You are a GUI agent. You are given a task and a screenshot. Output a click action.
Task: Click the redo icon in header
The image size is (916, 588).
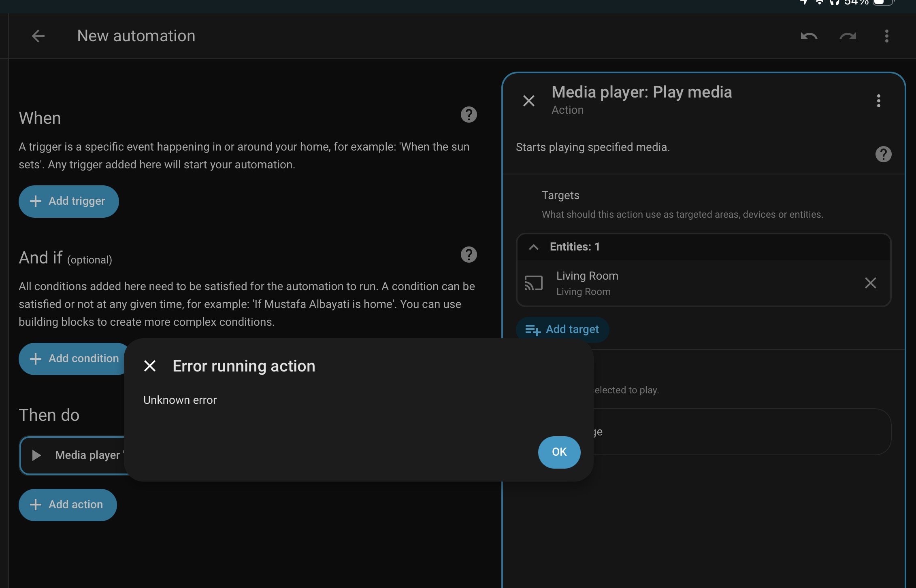848,36
